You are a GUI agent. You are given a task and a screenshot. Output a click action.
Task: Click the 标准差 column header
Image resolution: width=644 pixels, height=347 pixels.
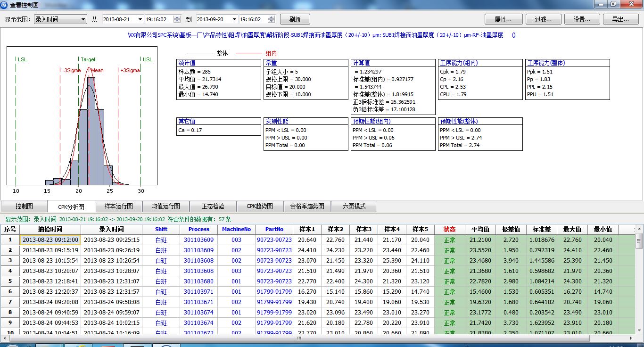542,229
